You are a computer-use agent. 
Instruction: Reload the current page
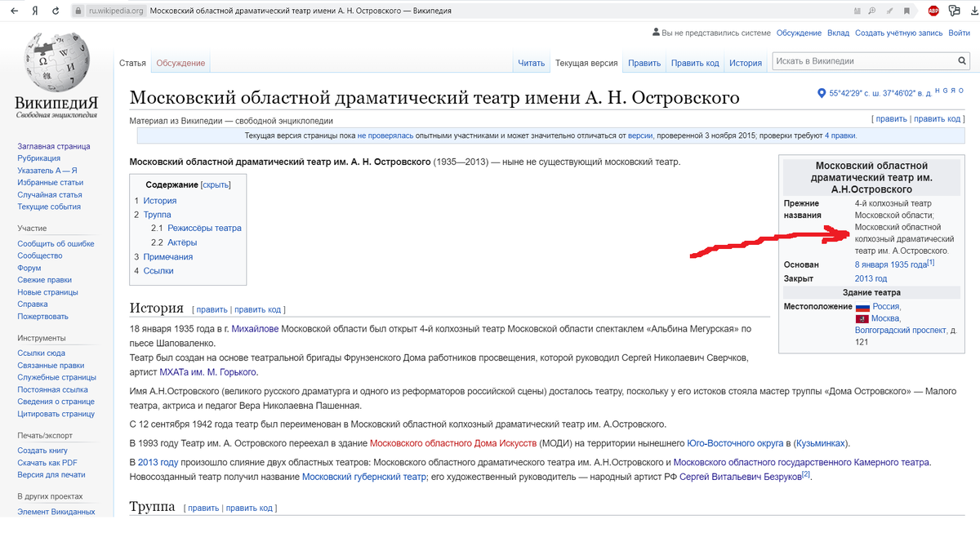54,11
